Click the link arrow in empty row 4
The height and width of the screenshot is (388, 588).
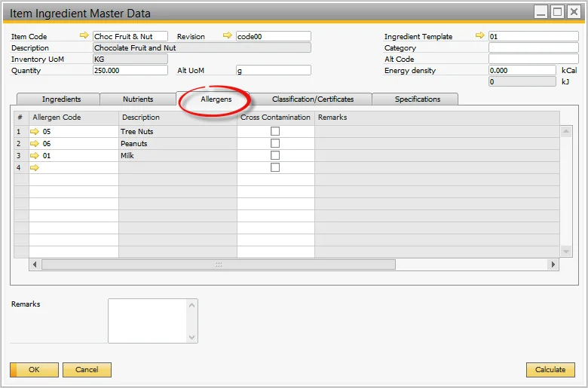(35, 167)
